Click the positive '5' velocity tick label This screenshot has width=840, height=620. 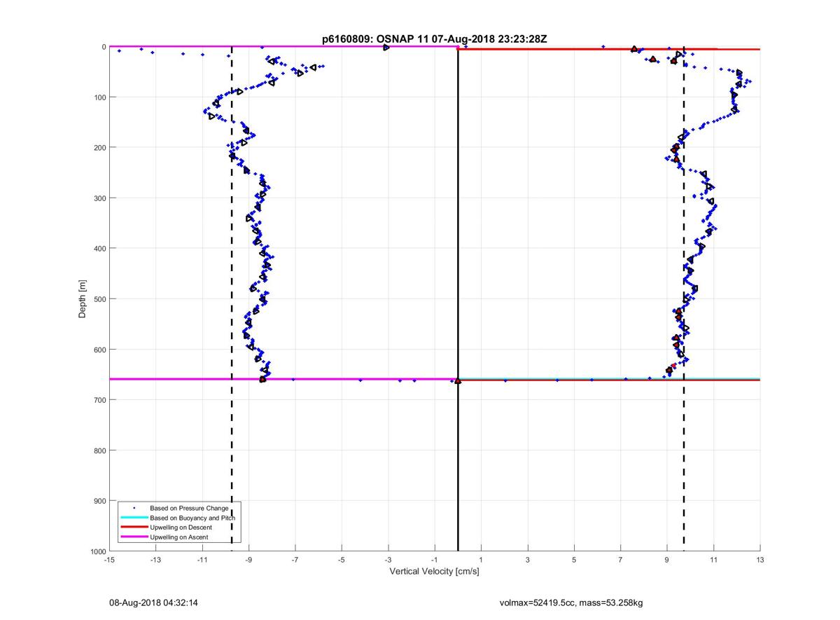click(574, 560)
